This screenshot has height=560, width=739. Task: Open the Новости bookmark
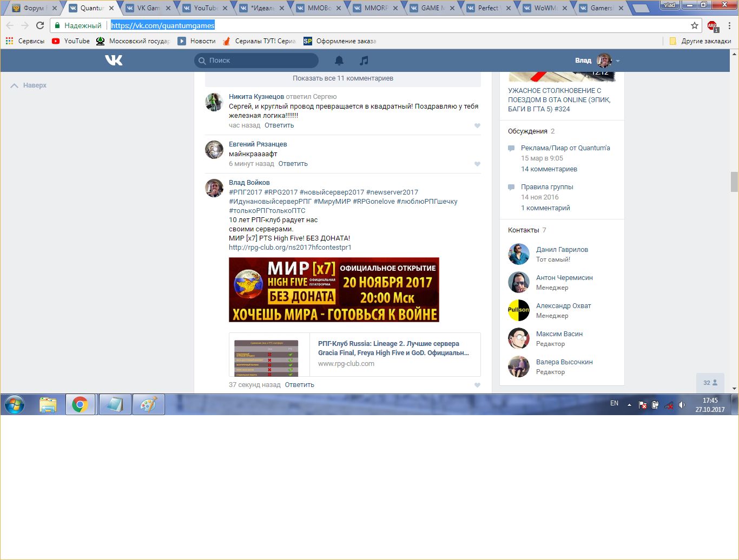(x=197, y=41)
